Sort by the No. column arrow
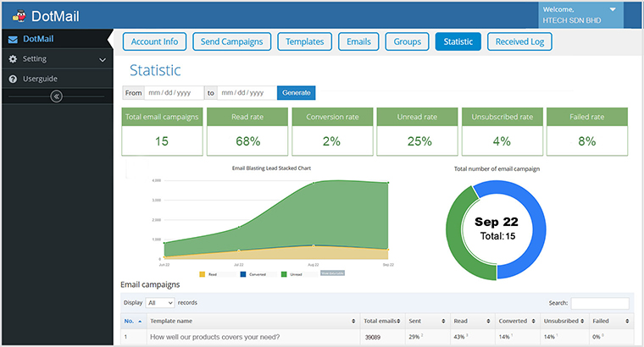 tap(139, 322)
